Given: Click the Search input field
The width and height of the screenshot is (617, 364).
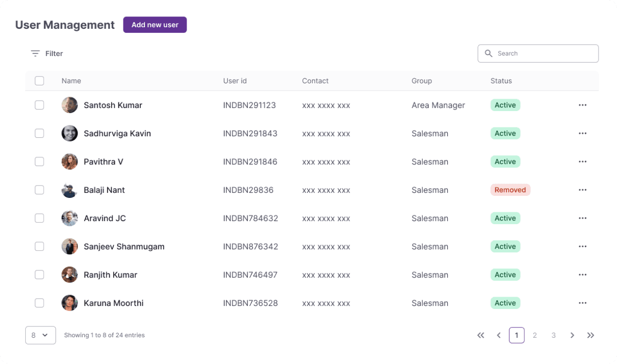Looking at the screenshot, I should pyautogui.click(x=538, y=53).
